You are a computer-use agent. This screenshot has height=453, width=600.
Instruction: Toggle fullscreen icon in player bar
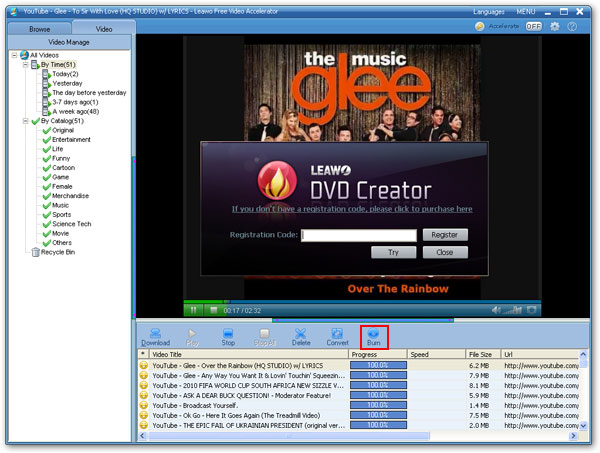pos(532,310)
